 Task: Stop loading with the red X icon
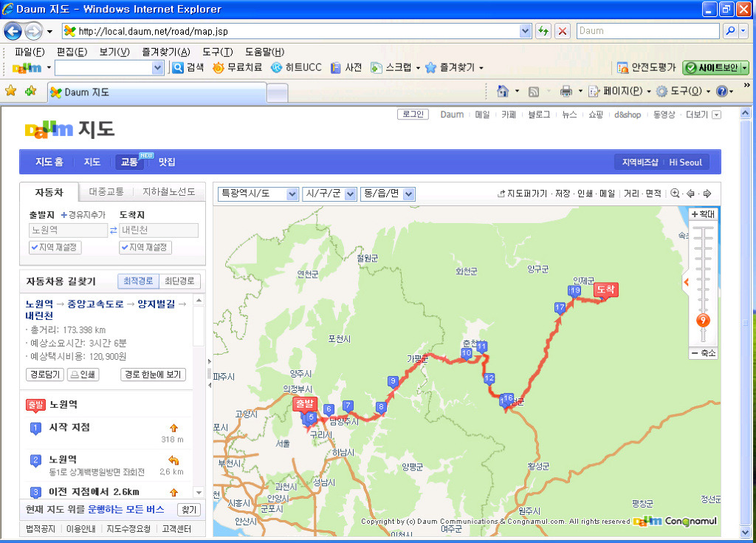click(x=562, y=31)
